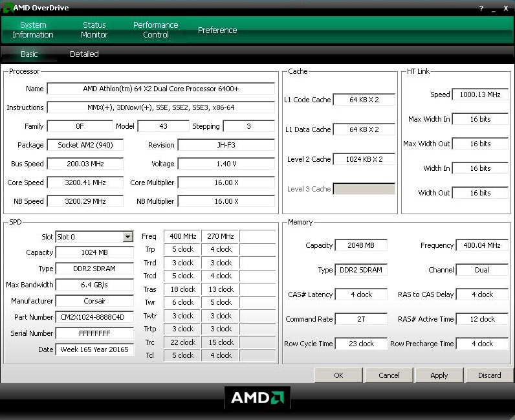Click the Trc cell showing 22 clock

(182, 342)
